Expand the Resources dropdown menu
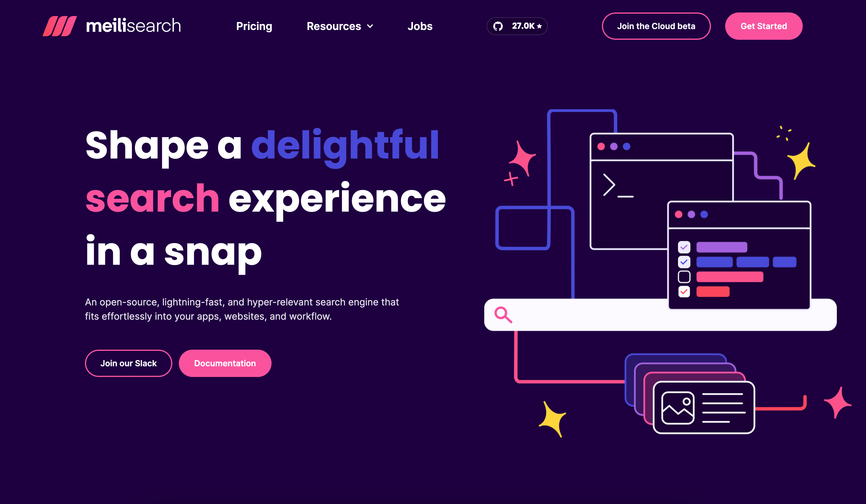The height and width of the screenshot is (504, 866). pyautogui.click(x=339, y=26)
